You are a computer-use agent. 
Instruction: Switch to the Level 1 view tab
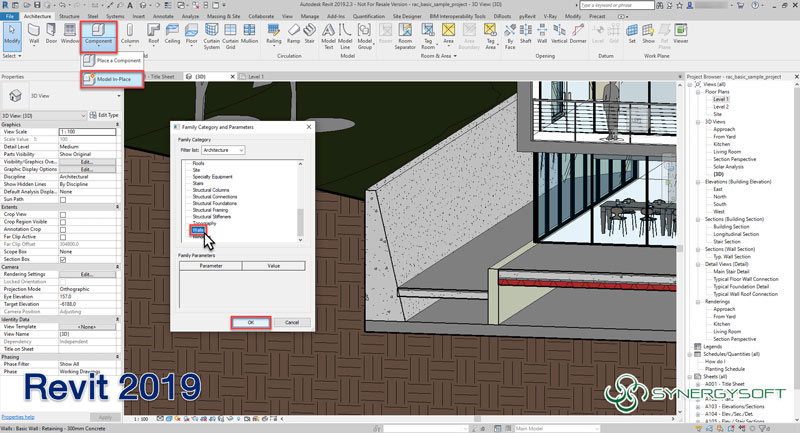[x=255, y=77]
